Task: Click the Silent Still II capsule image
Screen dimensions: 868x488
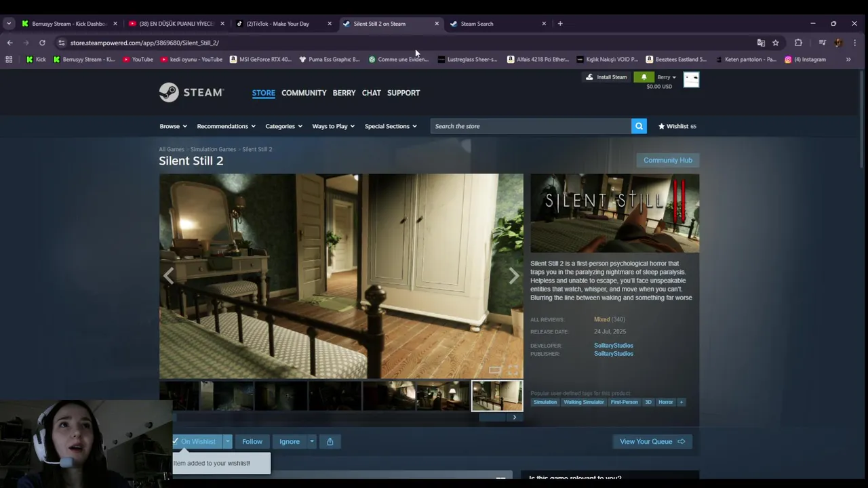Action: [x=615, y=213]
